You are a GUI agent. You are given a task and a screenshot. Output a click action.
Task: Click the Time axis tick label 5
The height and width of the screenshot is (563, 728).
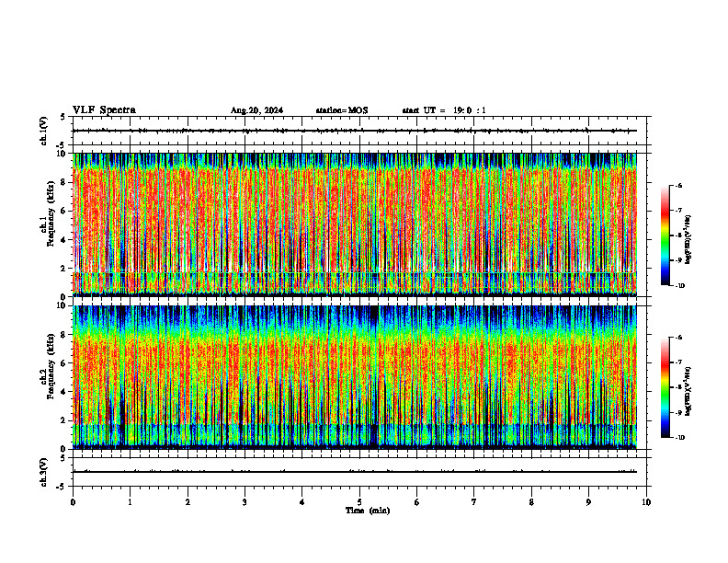coord(359,502)
